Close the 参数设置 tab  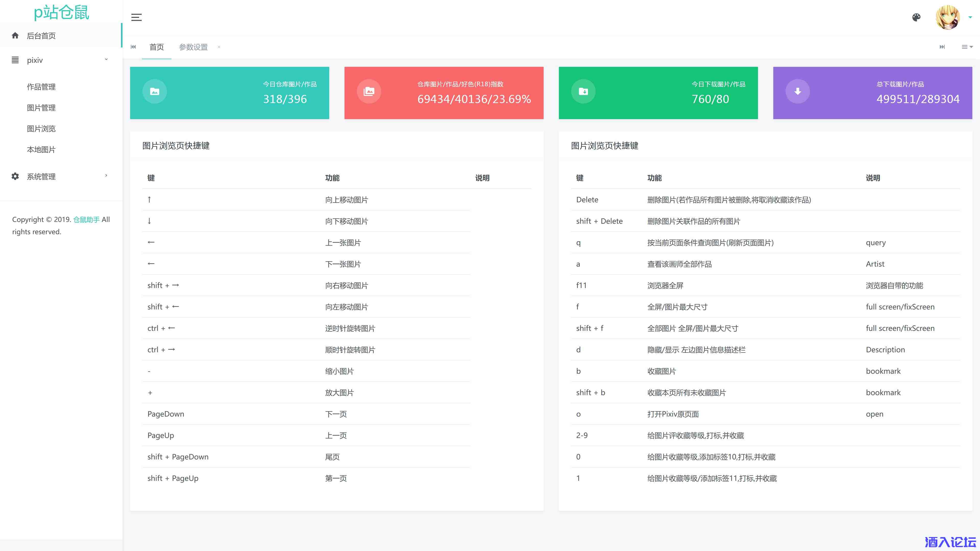219,47
